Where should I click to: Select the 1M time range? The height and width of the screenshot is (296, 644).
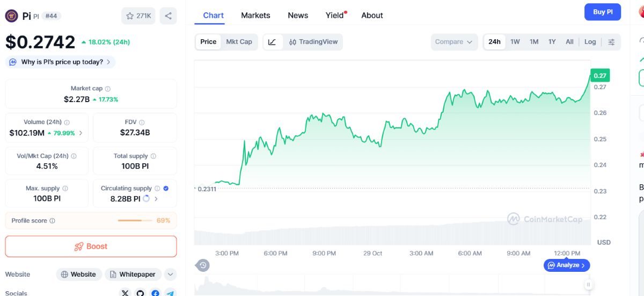(x=534, y=42)
